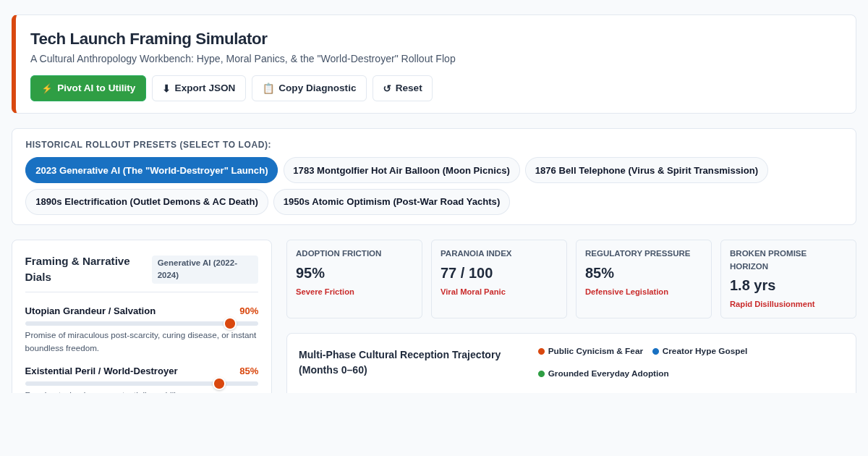Click the Framing & Narrative Dials heading
The image size is (868, 456).
77,269
